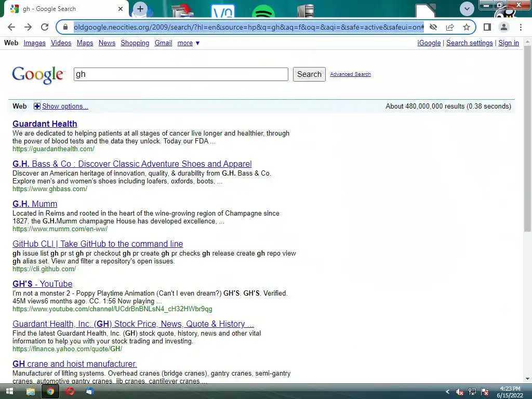Open the Guardant Health result
The width and height of the screenshot is (532, 399).
pos(45,124)
